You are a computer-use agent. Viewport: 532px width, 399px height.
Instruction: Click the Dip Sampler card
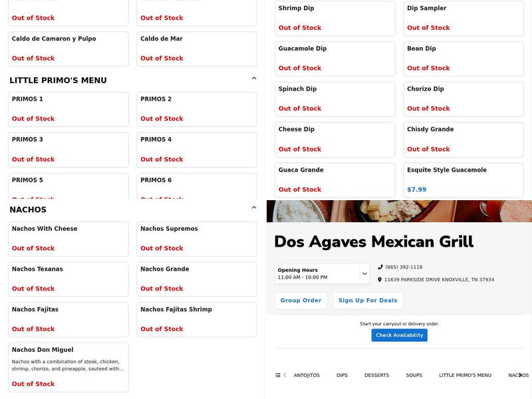(x=464, y=18)
